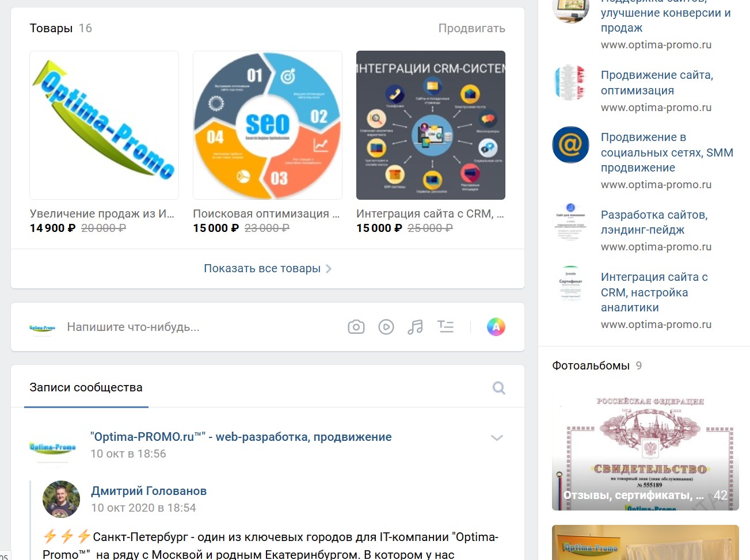Click the 'Напишите что-нибудь...' post field

click(134, 327)
